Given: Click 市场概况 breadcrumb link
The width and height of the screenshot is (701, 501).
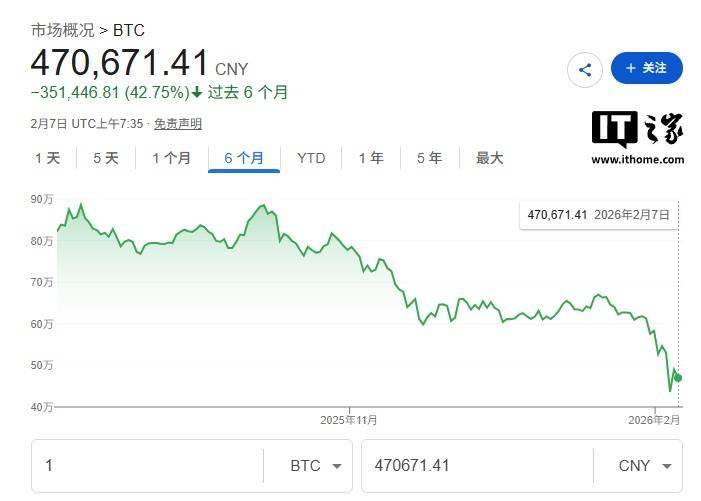Looking at the screenshot, I should tap(62, 30).
